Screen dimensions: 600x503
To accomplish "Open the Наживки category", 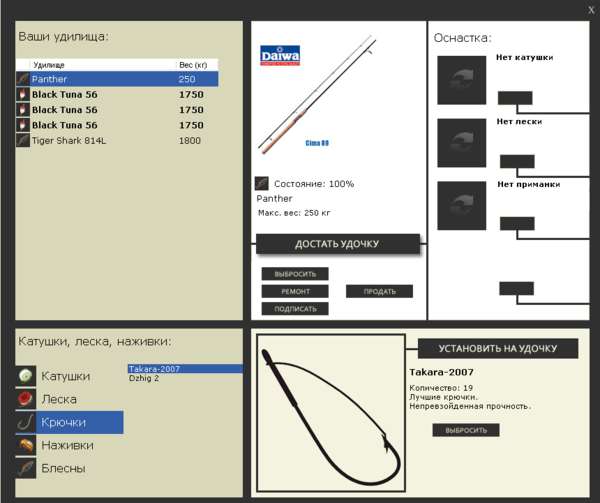I will point(67,445).
